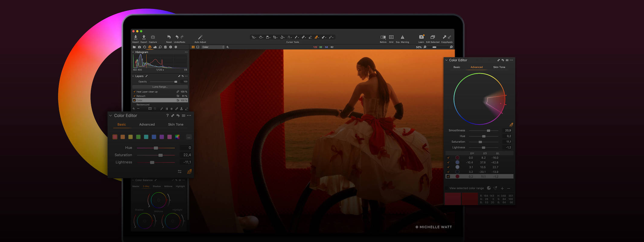Add a new layer with plus icon
The height and width of the screenshot is (242, 644).
(134, 109)
